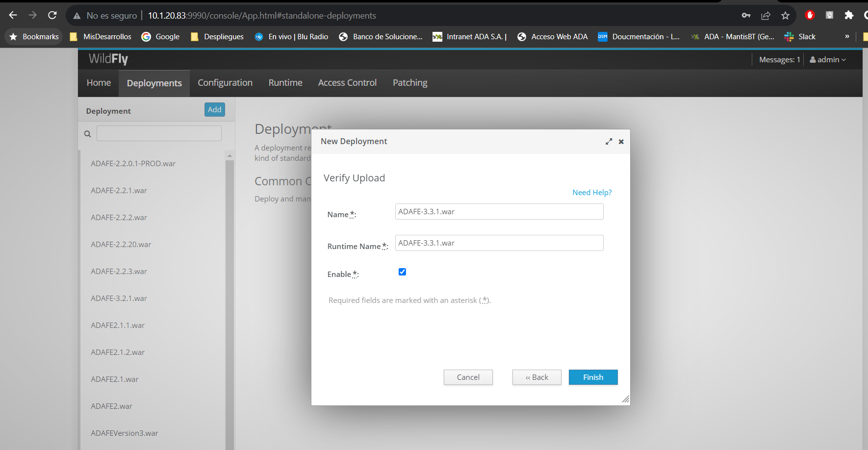Expand the hidden bookmarks overflow chevron
The image size is (868, 450).
coord(847,37)
